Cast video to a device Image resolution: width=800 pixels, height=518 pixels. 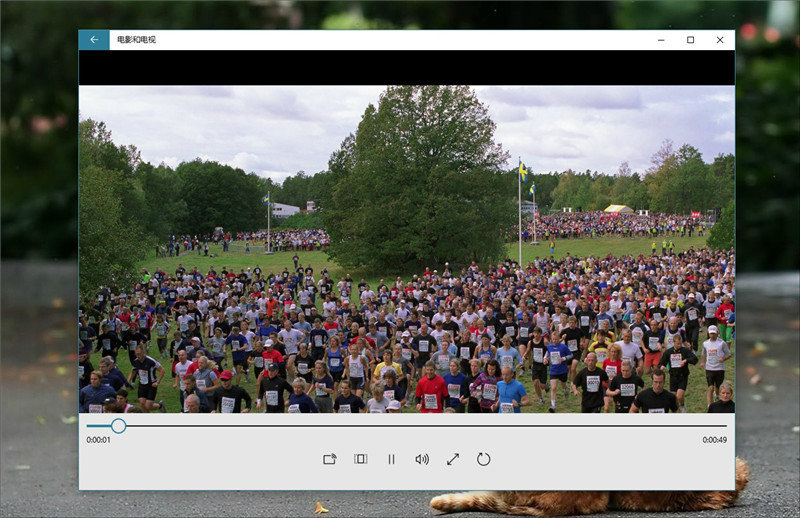(330, 459)
